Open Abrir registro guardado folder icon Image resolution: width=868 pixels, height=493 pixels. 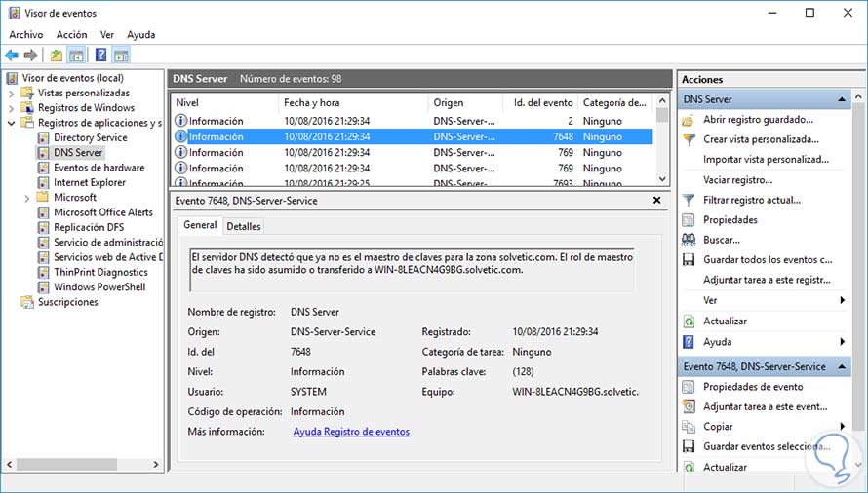click(x=689, y=120)
